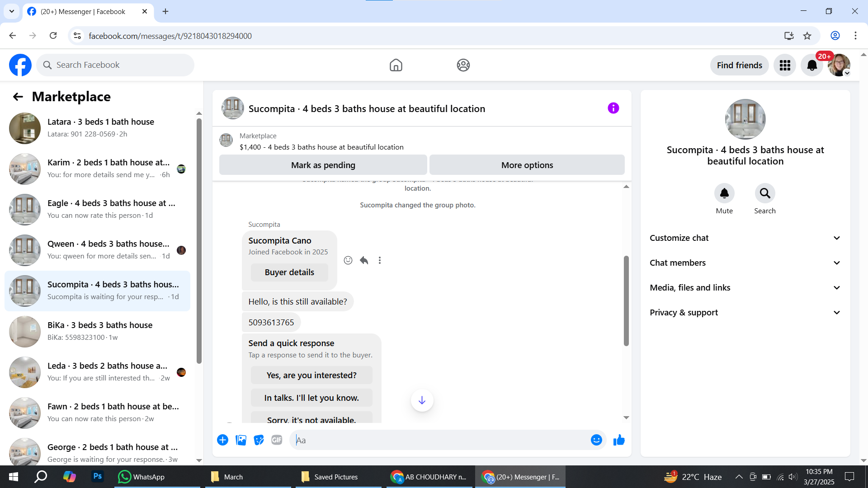868x488 pixels.
Task: Install app icon in address bar
Action: [x=789, y=36]
